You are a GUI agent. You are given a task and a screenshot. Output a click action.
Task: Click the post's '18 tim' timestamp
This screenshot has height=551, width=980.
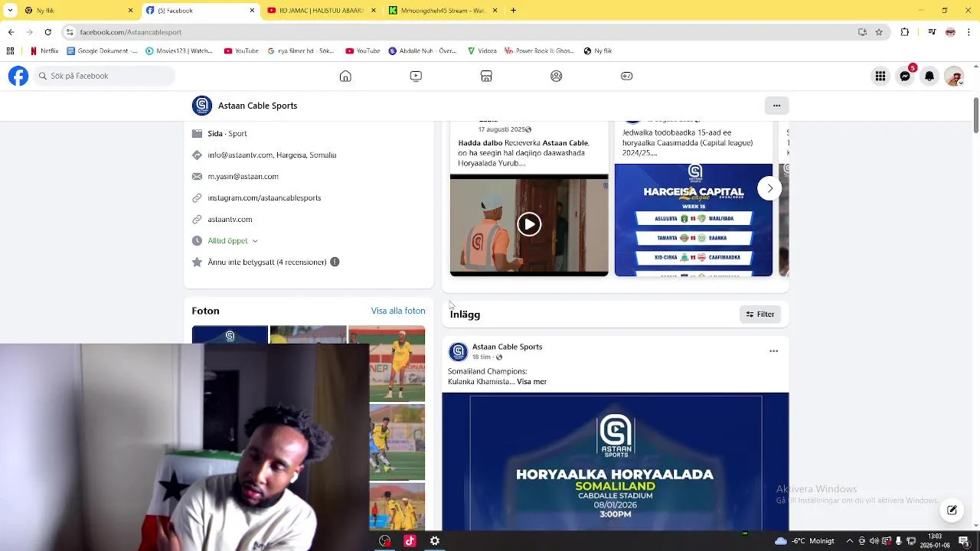pos(482,357)
